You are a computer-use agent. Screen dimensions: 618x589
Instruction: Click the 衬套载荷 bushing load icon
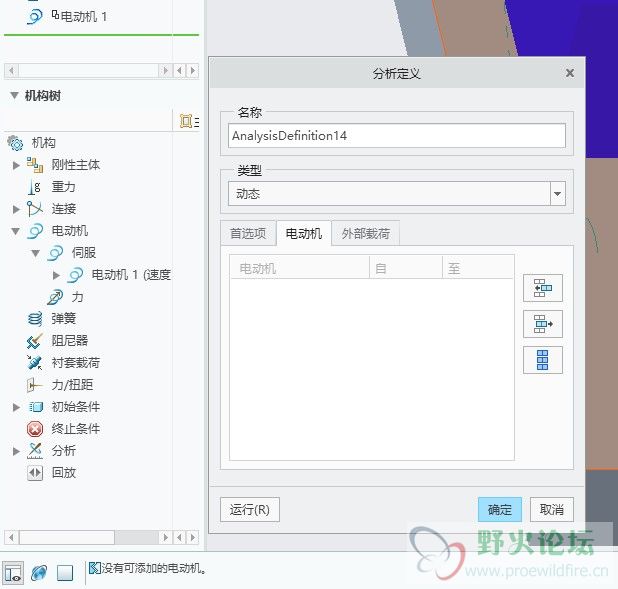[x=35, y=363]
